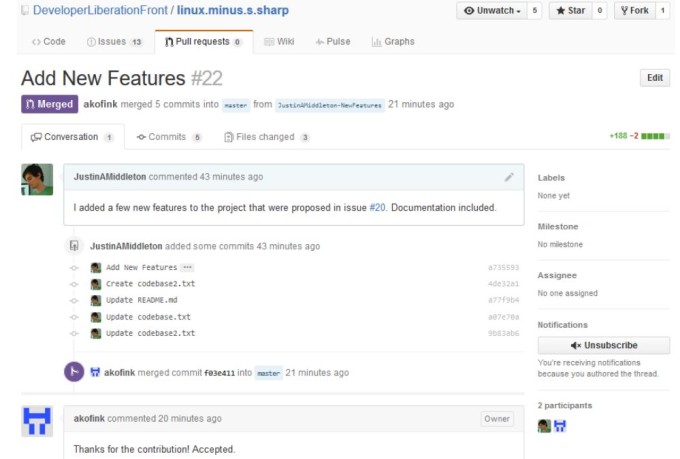Click the Assignee sidebar heading
Screen dimensions: 680x459
tap(557, 275)
